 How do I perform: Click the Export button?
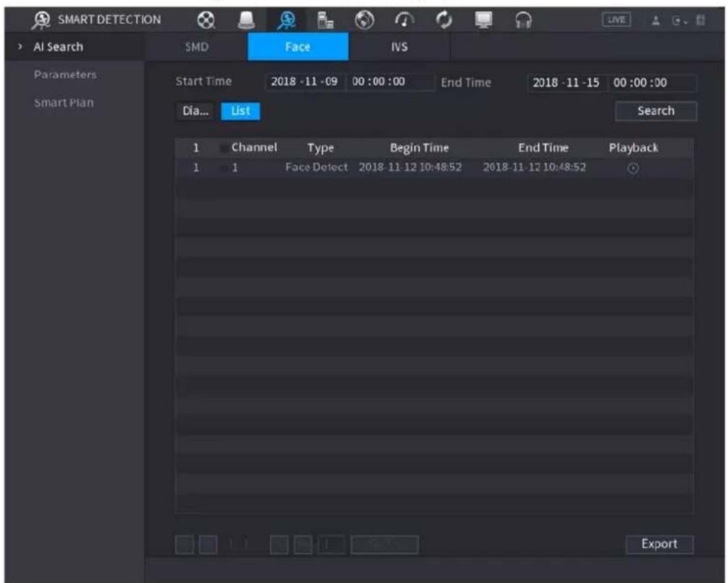pyautogui.click(x=660, y=544)
